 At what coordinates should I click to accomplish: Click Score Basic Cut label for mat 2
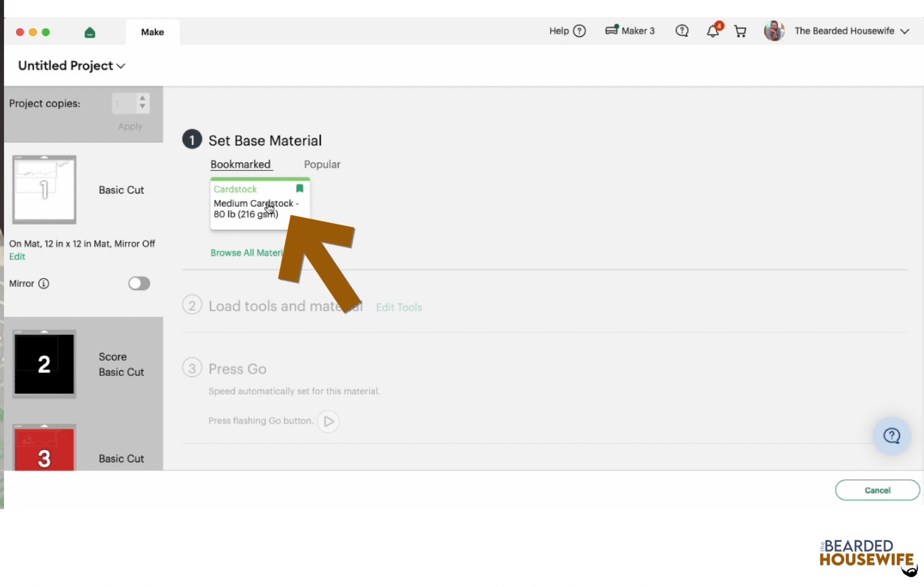pyautogui.click(x=121, y=364)
